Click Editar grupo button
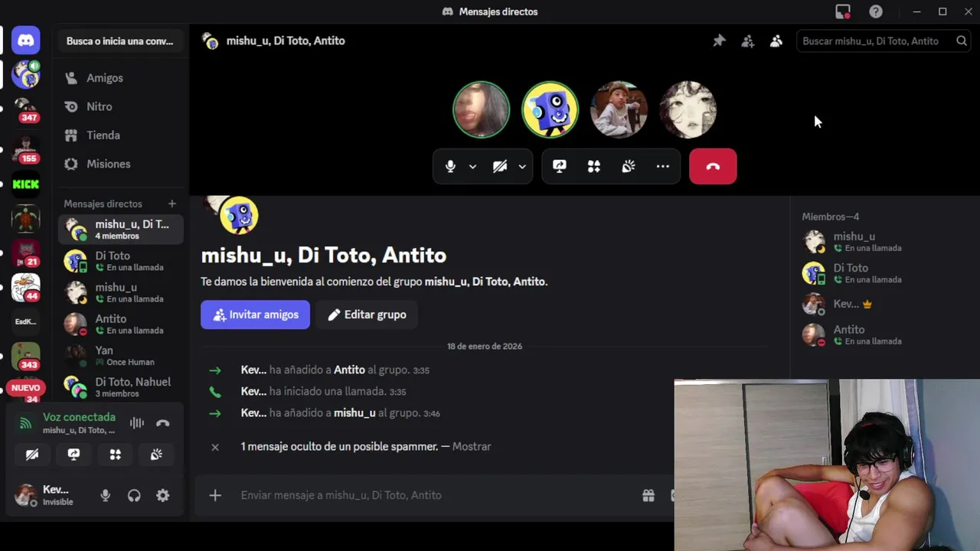 [x=367, y=315]
